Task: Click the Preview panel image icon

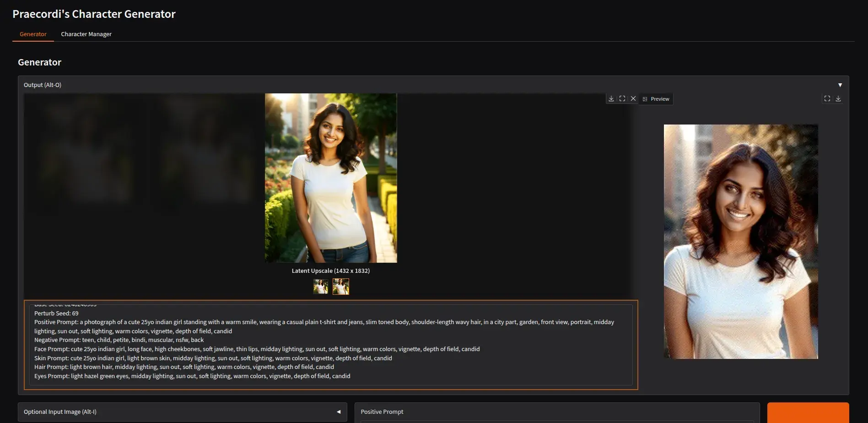Action: point(645,99)
